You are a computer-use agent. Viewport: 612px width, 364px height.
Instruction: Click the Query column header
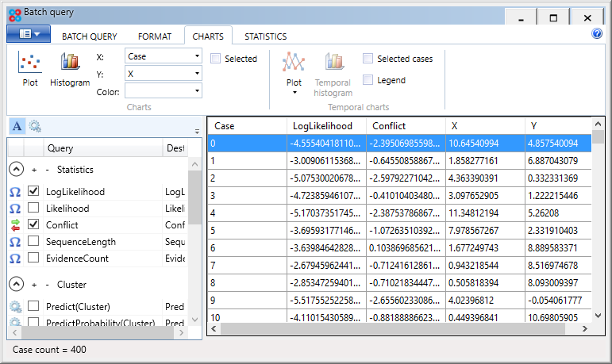102,148
